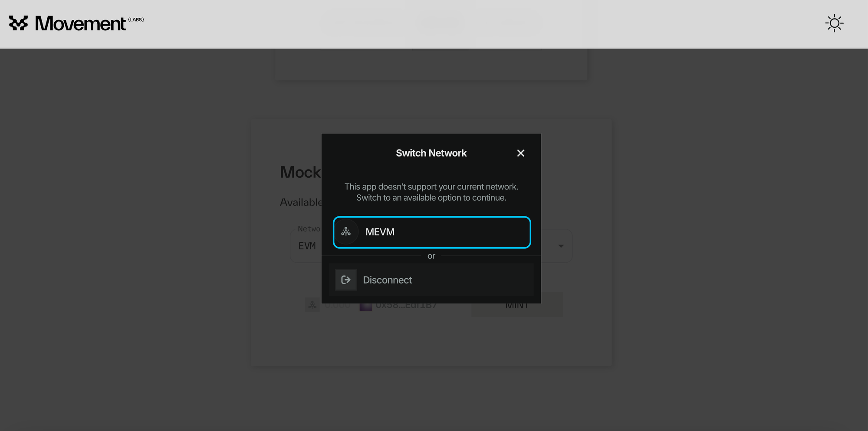Click the 'Switch Network' dialog title

[431, 153]
